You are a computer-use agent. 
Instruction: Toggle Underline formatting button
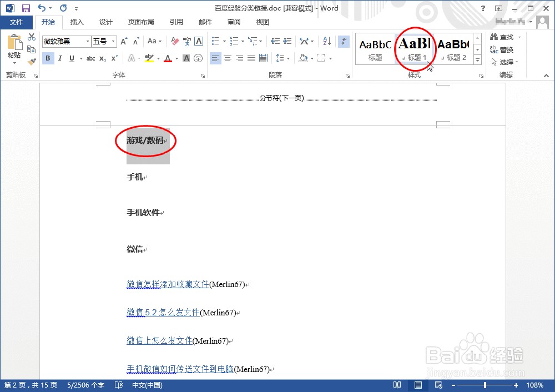click(72, 58)
